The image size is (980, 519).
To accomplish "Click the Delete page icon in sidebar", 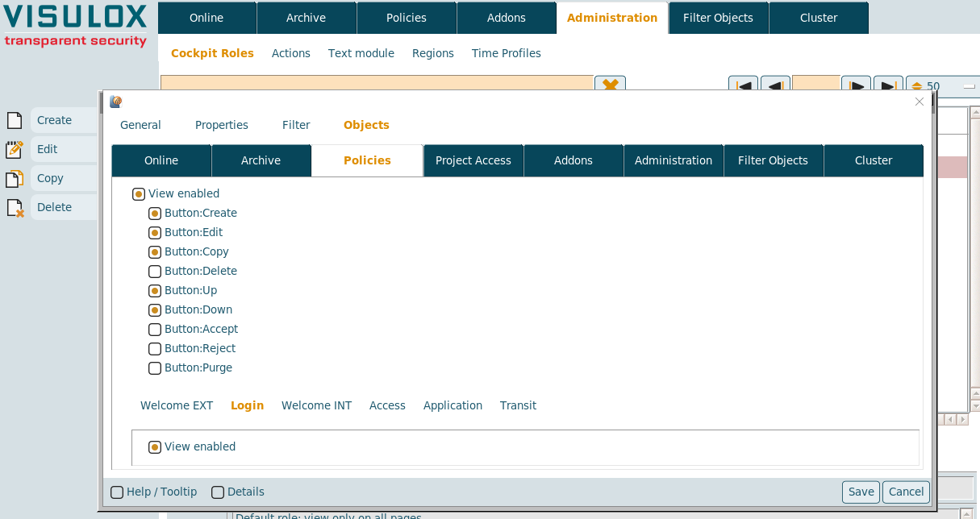I will (x=15, y=208).
